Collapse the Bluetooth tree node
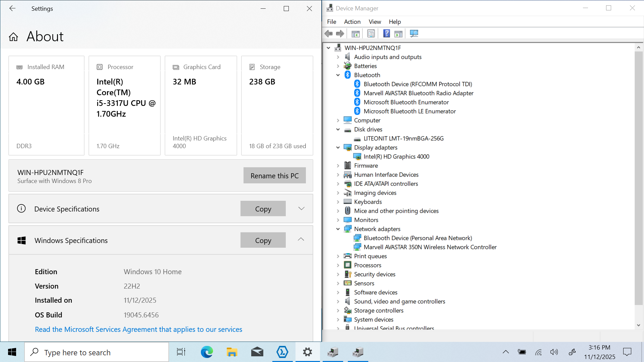Screen dimensions: 644x362 coord(338,75)
